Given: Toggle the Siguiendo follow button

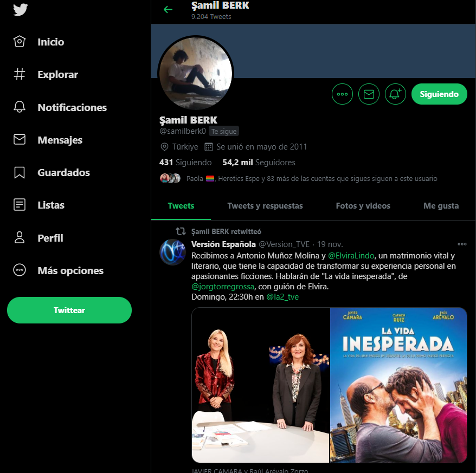Looking at the screenshot, I should point(439,94).
